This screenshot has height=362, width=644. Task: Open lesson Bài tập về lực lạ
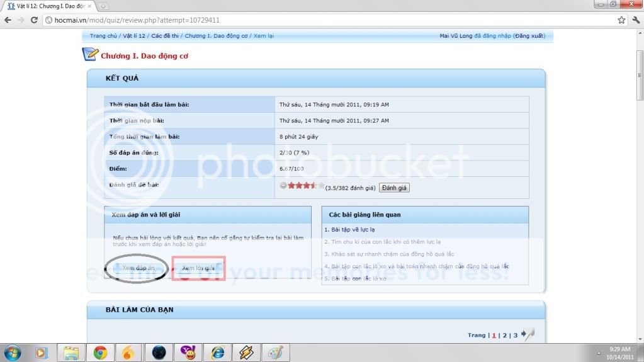click(353, 230)
